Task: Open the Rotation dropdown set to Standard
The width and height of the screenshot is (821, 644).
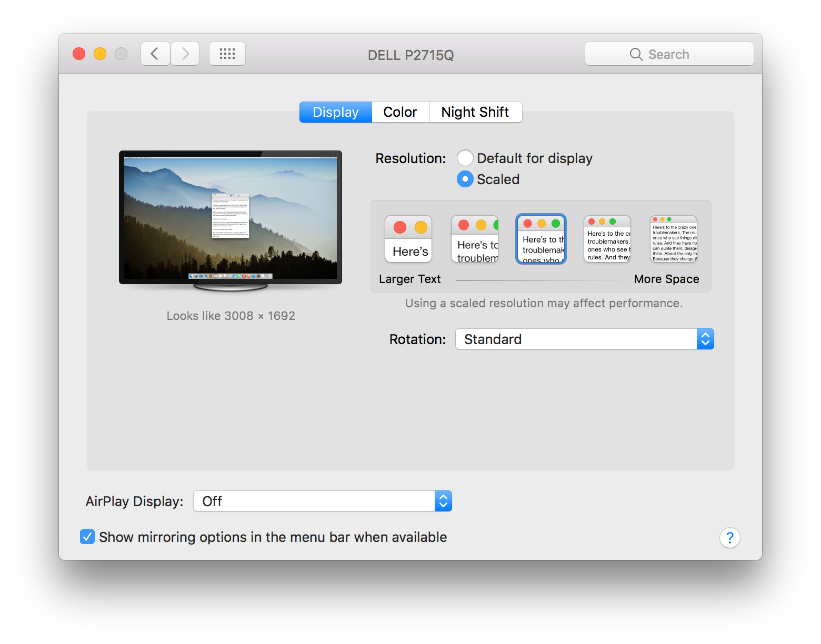Action: tap(584, 339)
